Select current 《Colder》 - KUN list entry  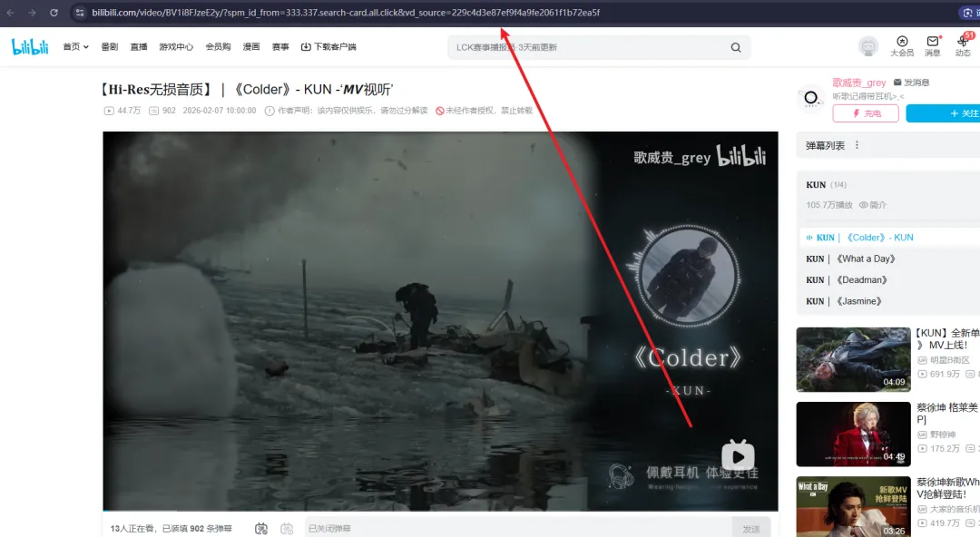pos(890,238)
